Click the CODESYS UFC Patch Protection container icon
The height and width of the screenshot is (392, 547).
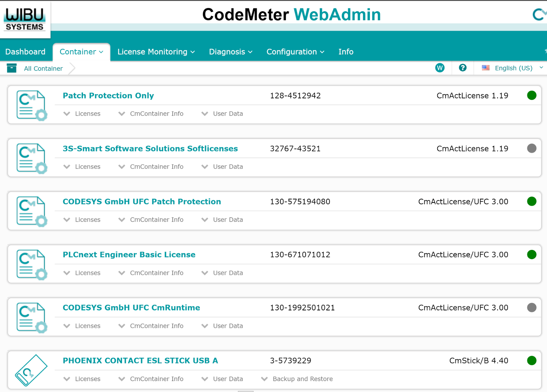pos(31,211)
